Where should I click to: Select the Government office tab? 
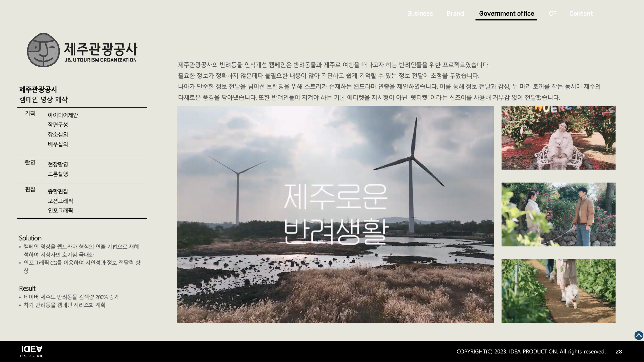(506, 13)
